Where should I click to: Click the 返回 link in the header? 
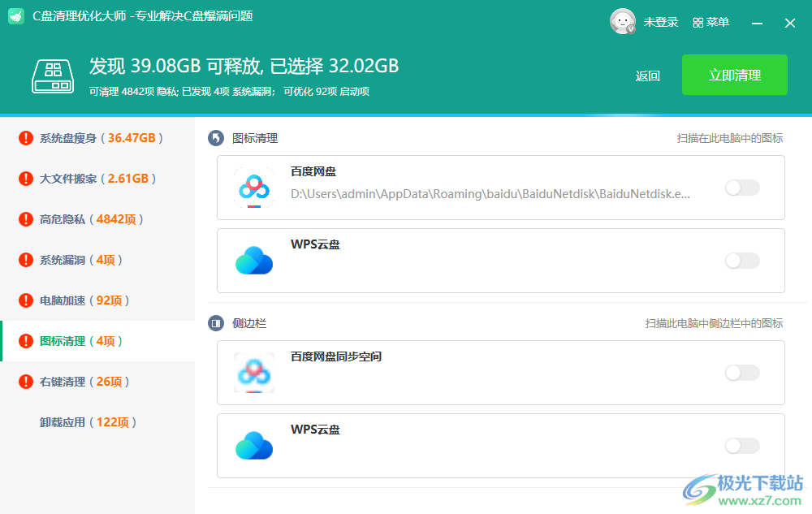[x=647, y=74]
